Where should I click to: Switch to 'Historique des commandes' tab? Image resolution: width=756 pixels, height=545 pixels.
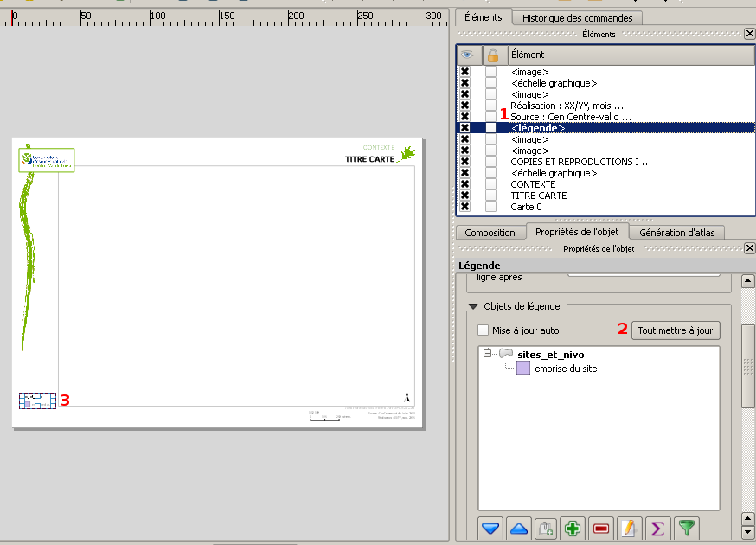577,17
